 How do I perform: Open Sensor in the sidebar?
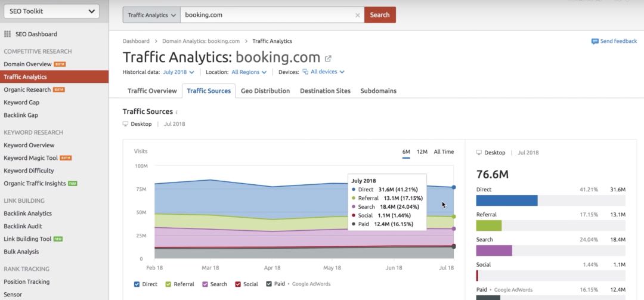coord(13,294)
